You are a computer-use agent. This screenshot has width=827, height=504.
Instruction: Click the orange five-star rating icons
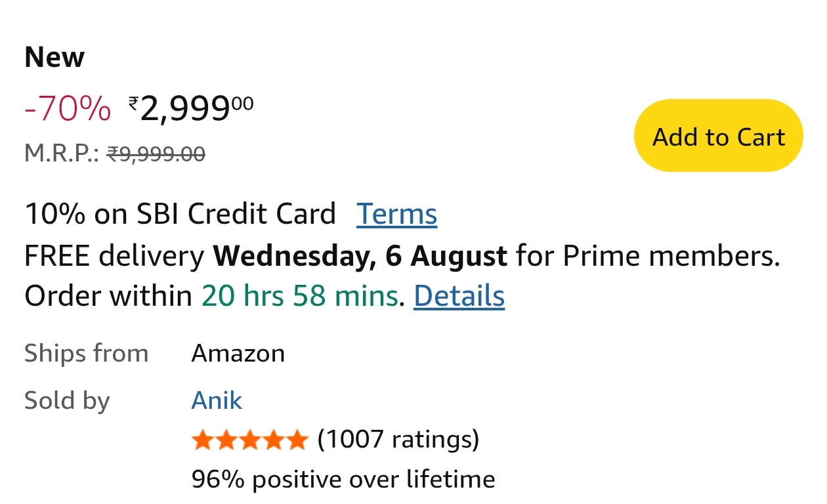click(249, 440)
